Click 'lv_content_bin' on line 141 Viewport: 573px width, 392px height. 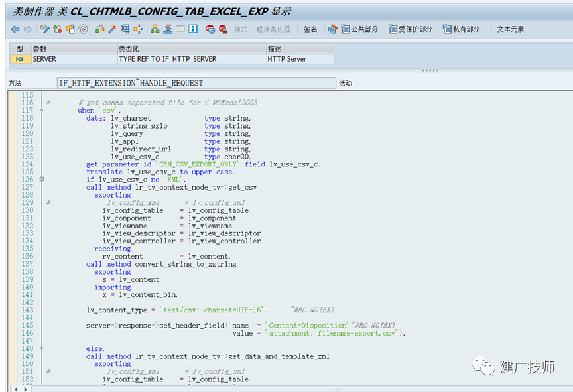pos(148,294)
